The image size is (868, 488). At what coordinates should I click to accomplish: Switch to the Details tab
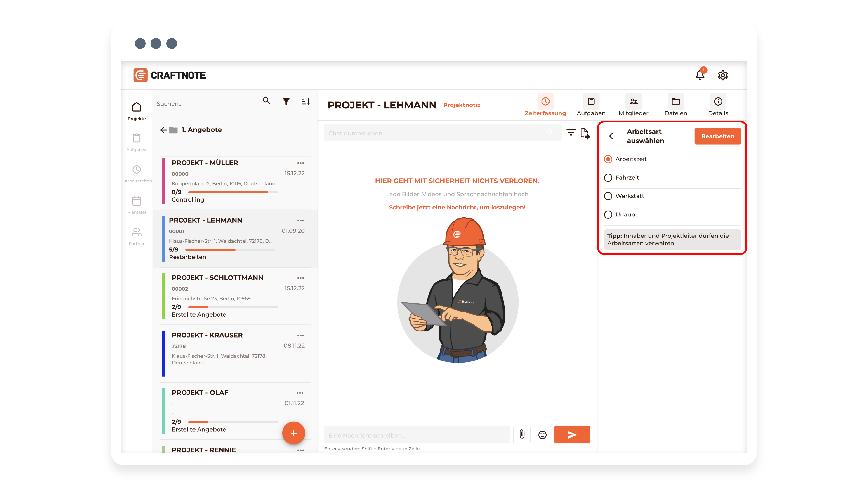718,106
